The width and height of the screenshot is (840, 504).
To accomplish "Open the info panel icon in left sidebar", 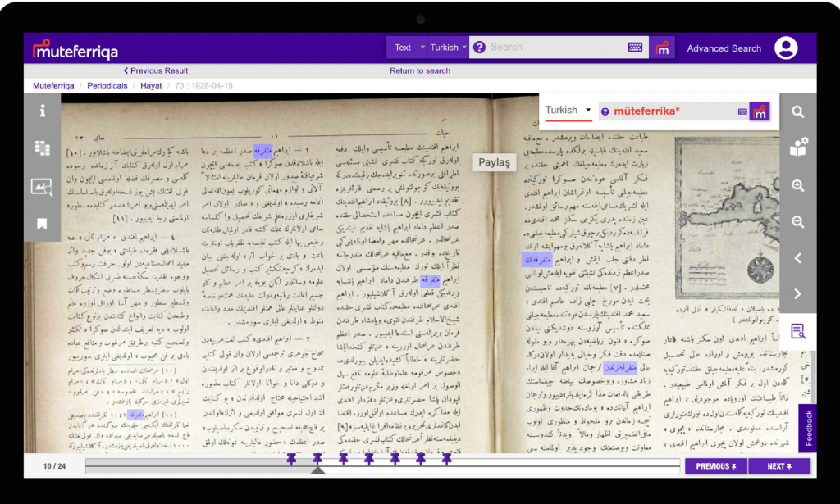I will tap(42, 111).
